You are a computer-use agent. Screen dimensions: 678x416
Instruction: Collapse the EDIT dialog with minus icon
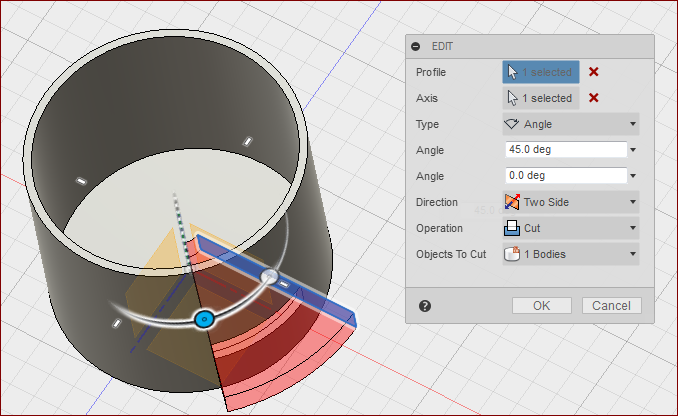click(416, 46)
